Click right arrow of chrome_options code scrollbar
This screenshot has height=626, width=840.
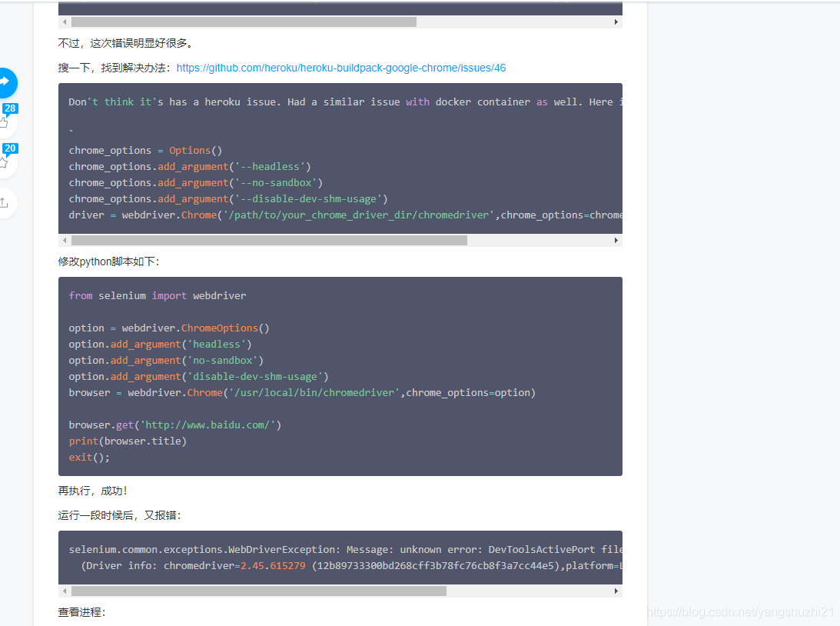pyautogui.click(x=616, y=240)
